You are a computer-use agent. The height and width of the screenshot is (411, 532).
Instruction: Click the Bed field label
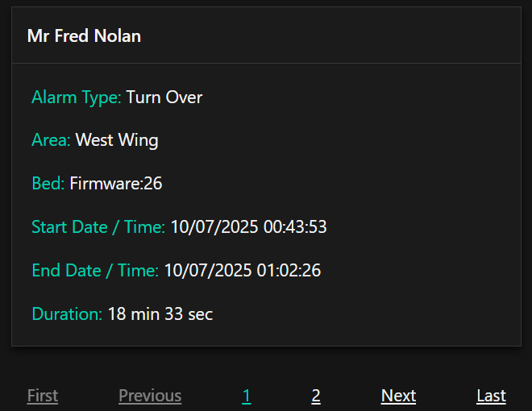pos(48,184)
